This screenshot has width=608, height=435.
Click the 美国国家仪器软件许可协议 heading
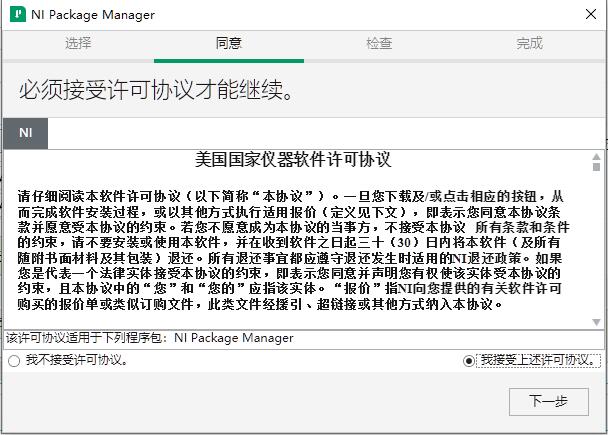293,160
